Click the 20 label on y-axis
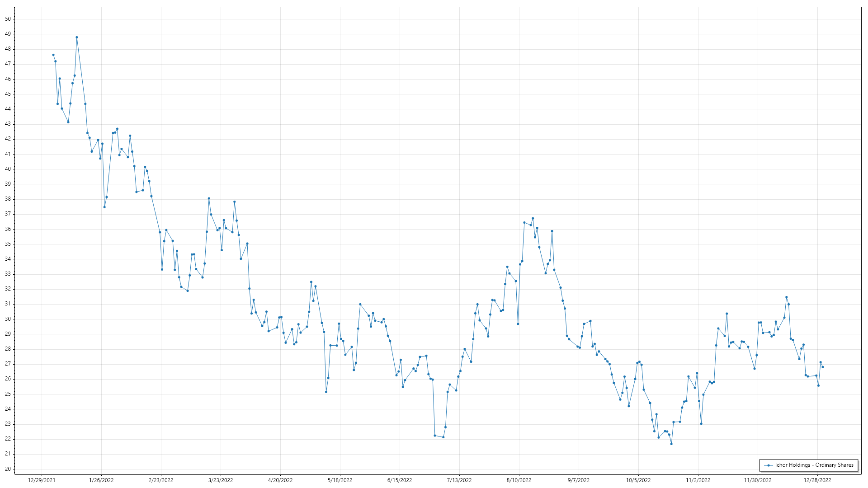This screenshot has height=488, width=868. click(x=8, y=469)
